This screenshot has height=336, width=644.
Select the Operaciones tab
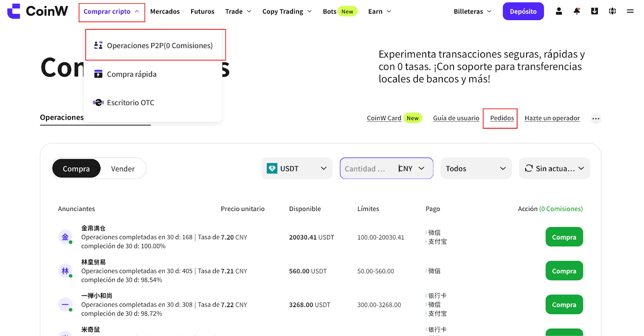62,117
